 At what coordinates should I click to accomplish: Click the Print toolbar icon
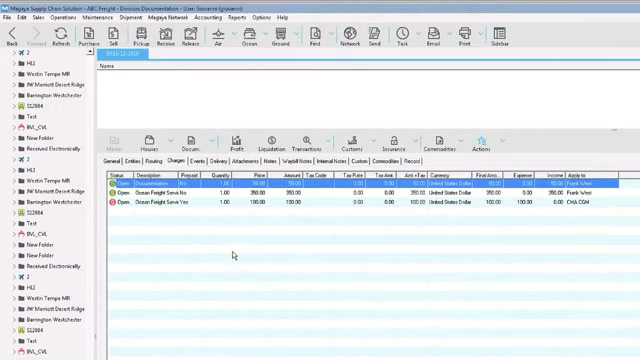464,36
